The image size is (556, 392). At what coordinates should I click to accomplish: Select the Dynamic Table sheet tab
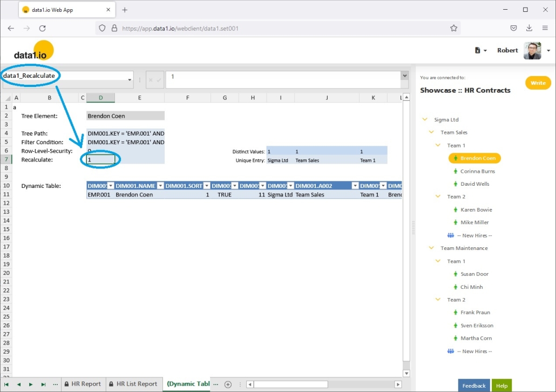pos(187,384)
